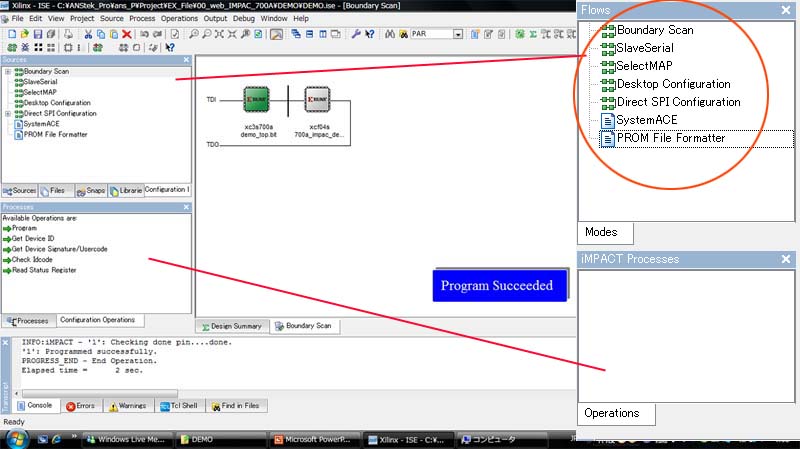The height and width of the screenshot is (449, 800).
Task: Open the Process menu
Action: [x=142, y=18]
